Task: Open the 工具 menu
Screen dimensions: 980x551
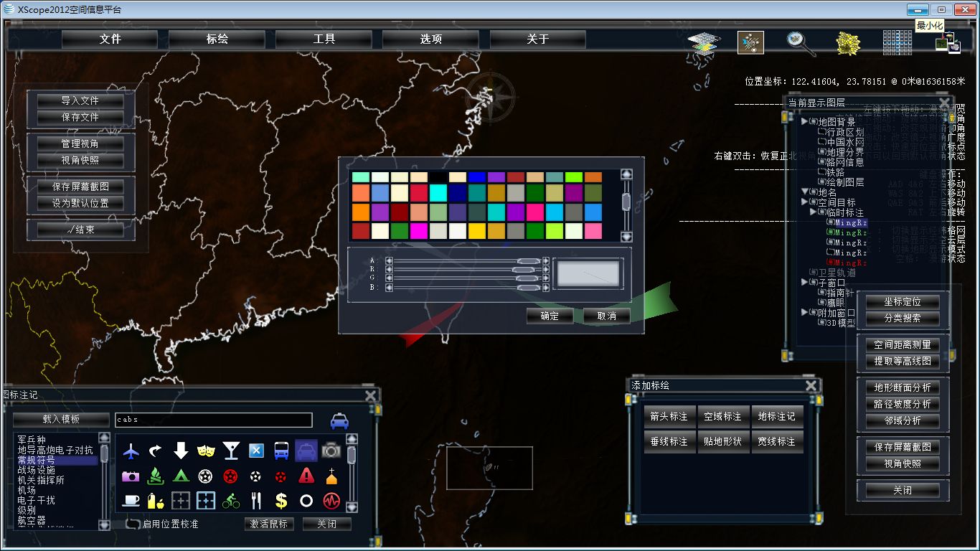Action: 324,39
